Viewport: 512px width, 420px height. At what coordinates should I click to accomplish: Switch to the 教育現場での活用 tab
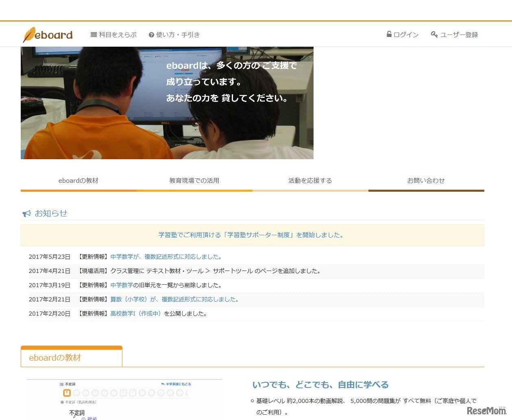tap(194, 180)
